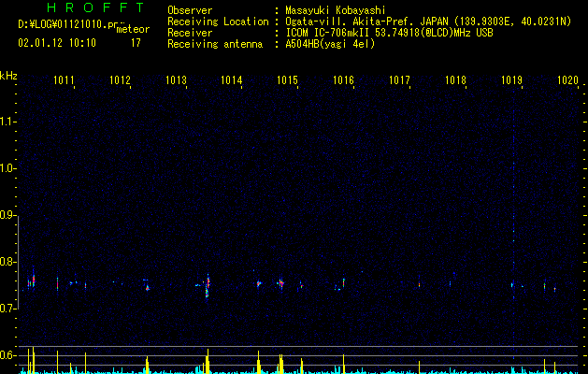Click the 'Receiver' field label
The image size is (588, 374).
[x=190, y=33]
